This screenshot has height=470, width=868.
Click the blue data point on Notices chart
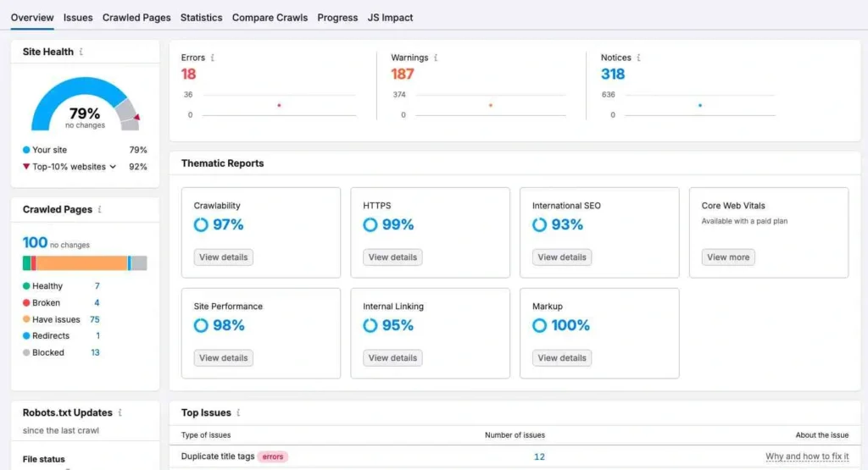700,105
